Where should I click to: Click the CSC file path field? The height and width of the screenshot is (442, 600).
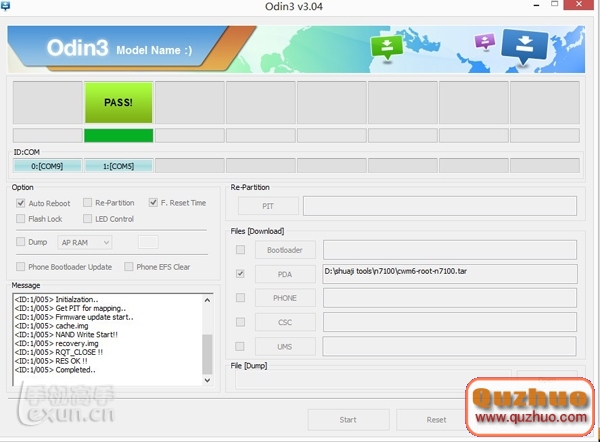click(450, 322)
